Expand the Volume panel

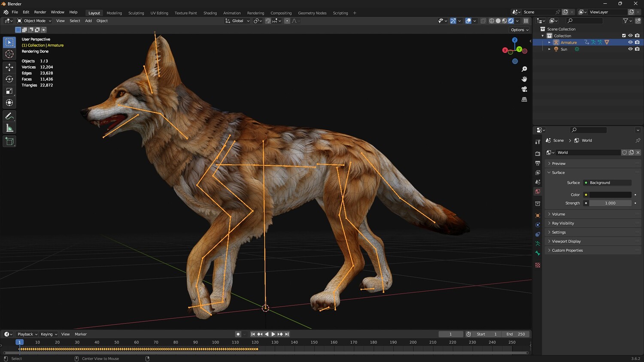click(558, 214)
